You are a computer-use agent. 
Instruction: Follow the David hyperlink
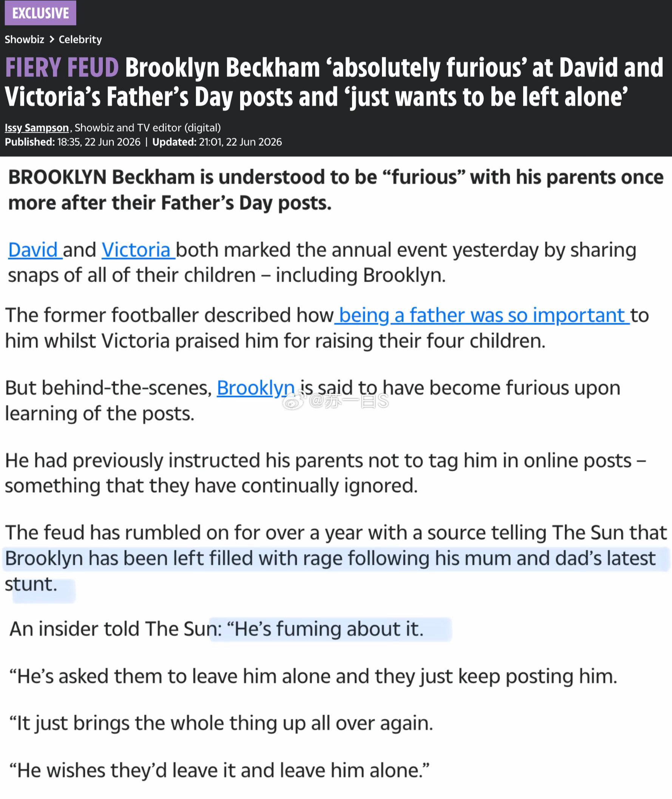click(x=35, y=250)
